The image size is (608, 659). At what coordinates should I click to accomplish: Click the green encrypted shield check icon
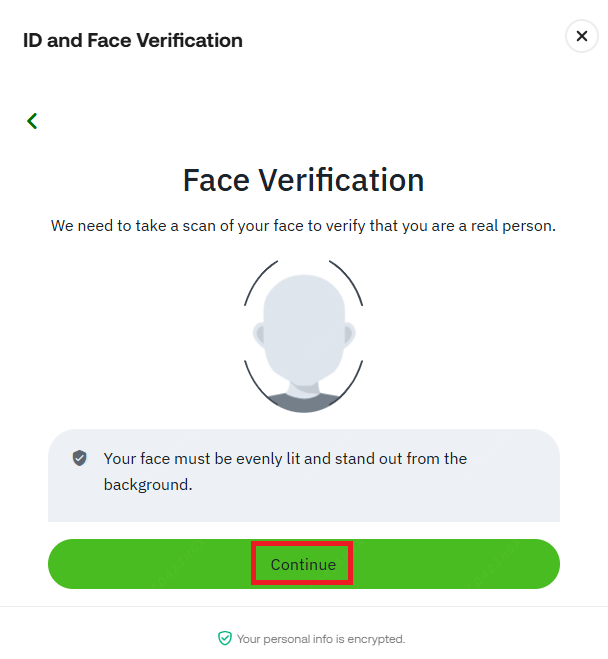[x=224, y=638]
